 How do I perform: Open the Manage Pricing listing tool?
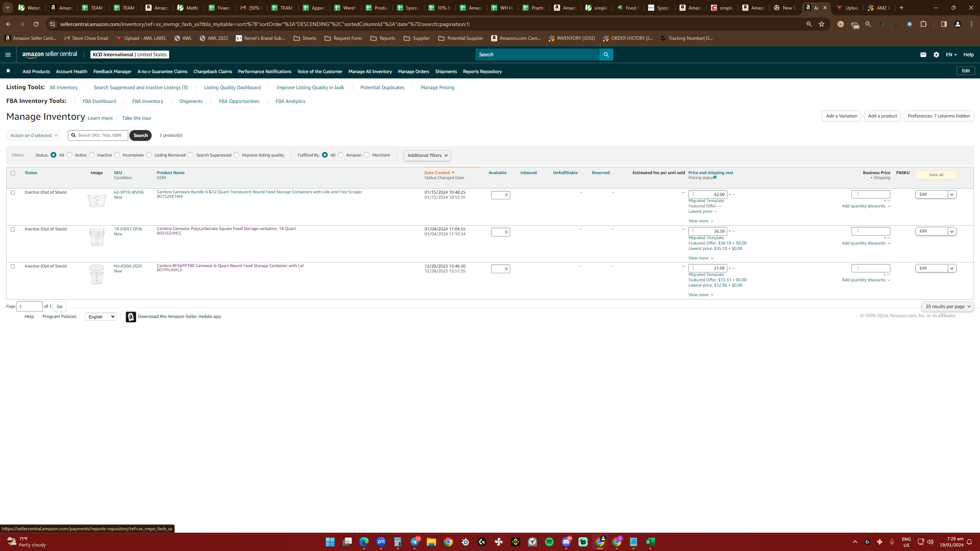tap(438, 88)
